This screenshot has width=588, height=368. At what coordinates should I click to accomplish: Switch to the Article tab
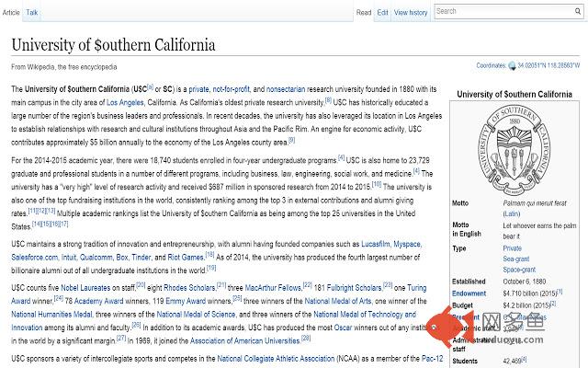click(11, 12)
